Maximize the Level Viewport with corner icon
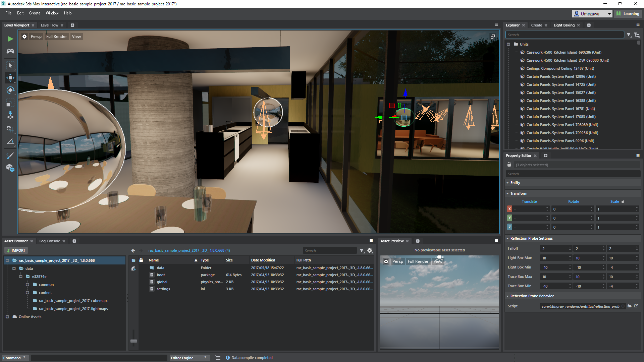644x362 pixels. [x=492, y=37]
